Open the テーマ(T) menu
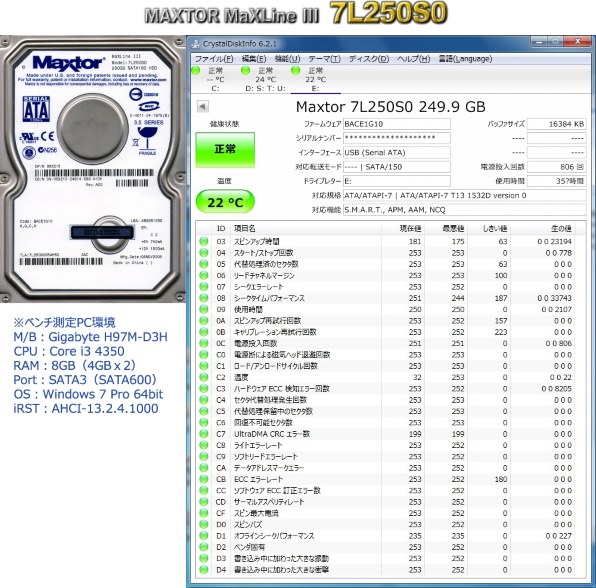Screen dimensions: 596x588 [x=324, y=59]
